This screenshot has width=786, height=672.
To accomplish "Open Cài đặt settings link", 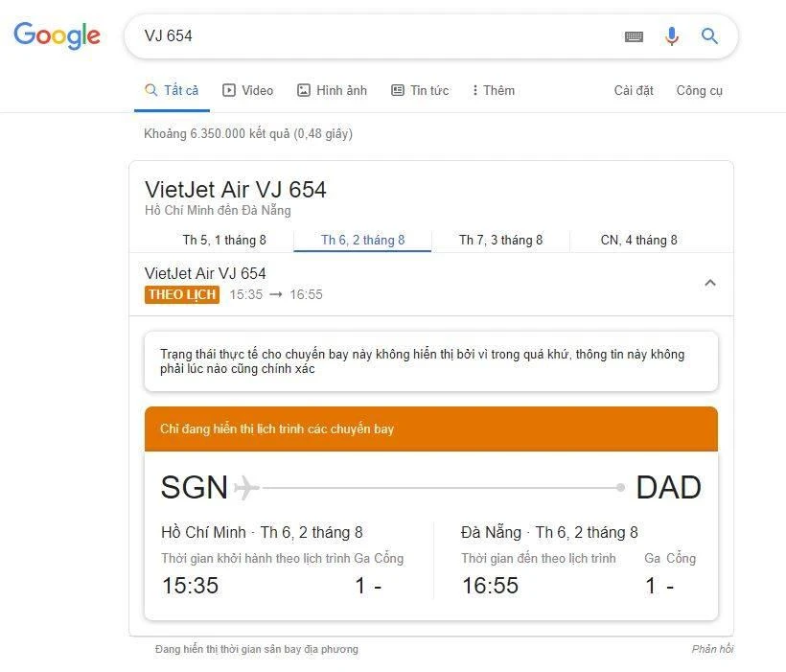I will [x=634, y=90].
